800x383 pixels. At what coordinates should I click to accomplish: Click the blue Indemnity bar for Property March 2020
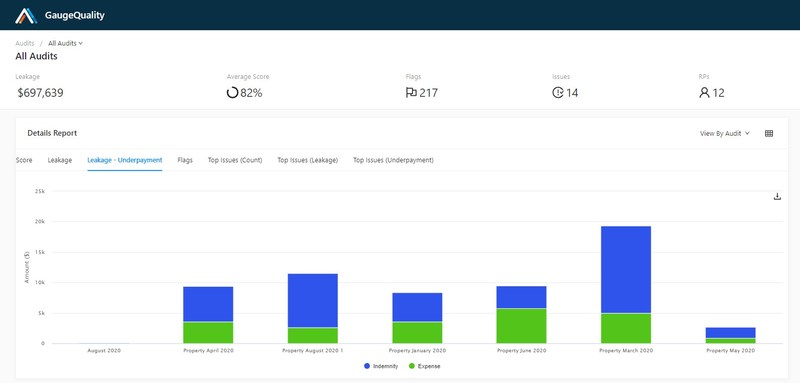[626, 269]
